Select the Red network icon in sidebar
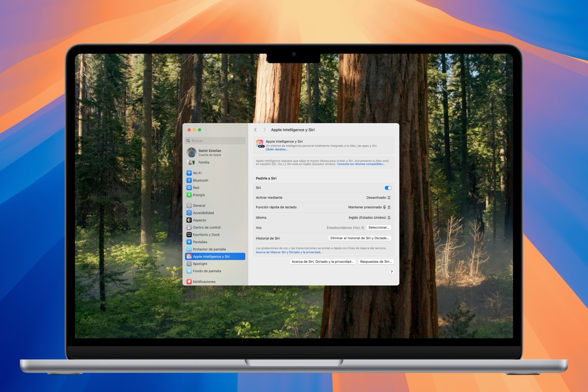Screen dimensions: 588x392 coord(189,187)
